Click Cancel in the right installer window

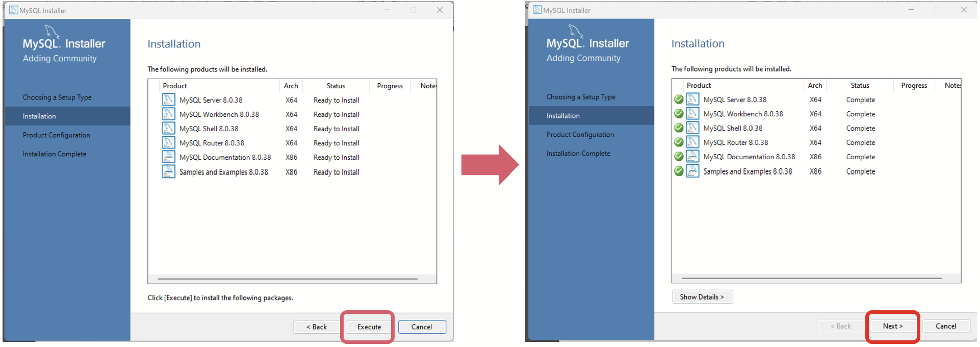click(946, 326)
